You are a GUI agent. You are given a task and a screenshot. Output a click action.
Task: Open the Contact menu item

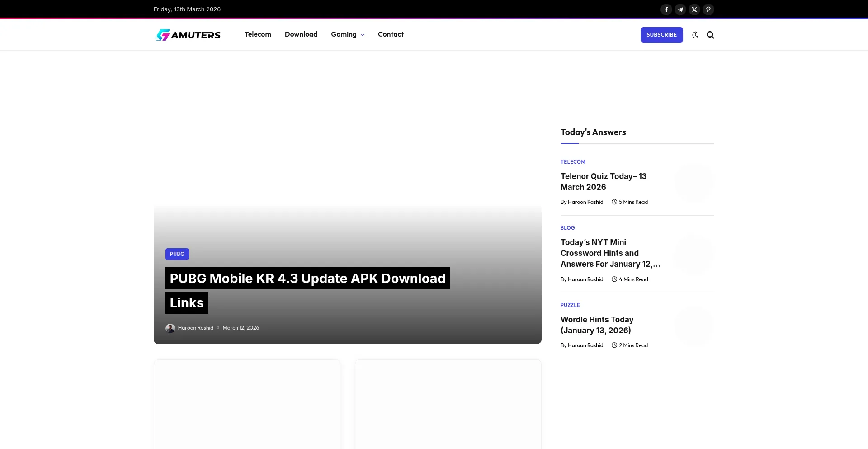(391, 34)
